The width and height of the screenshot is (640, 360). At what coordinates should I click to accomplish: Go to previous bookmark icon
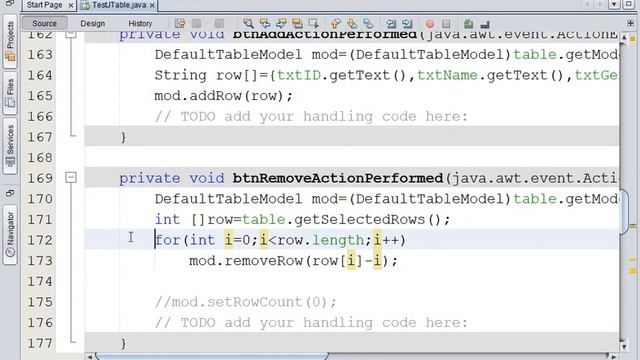(x=336, y=23)
